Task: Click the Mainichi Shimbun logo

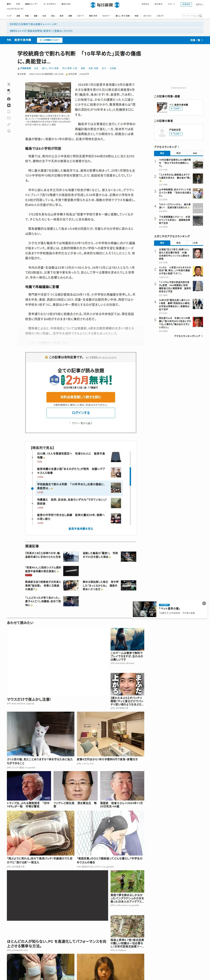Action: [105, 5]
